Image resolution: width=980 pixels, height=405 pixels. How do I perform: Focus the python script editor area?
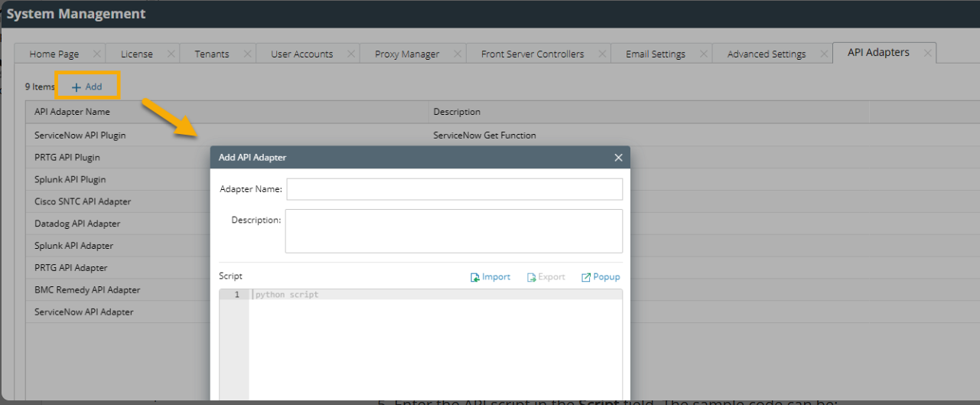tap(435, 345)
